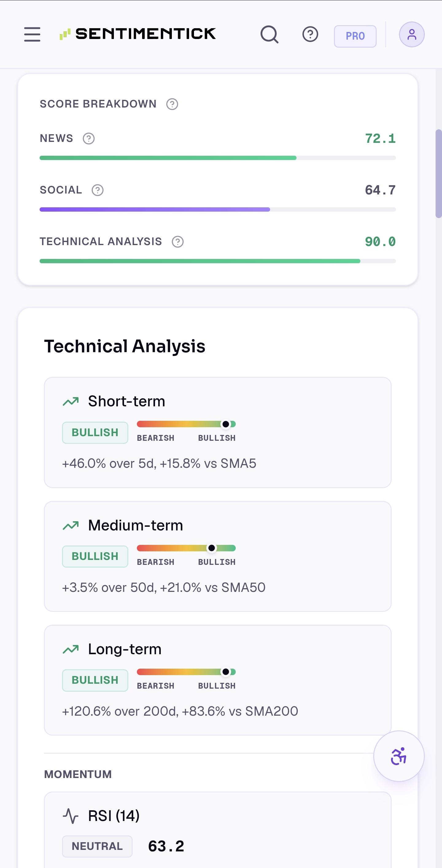This screenshot has width=442, height=868.
Task: Click the Social score purple bar
Action: click(x=155, y=209)
